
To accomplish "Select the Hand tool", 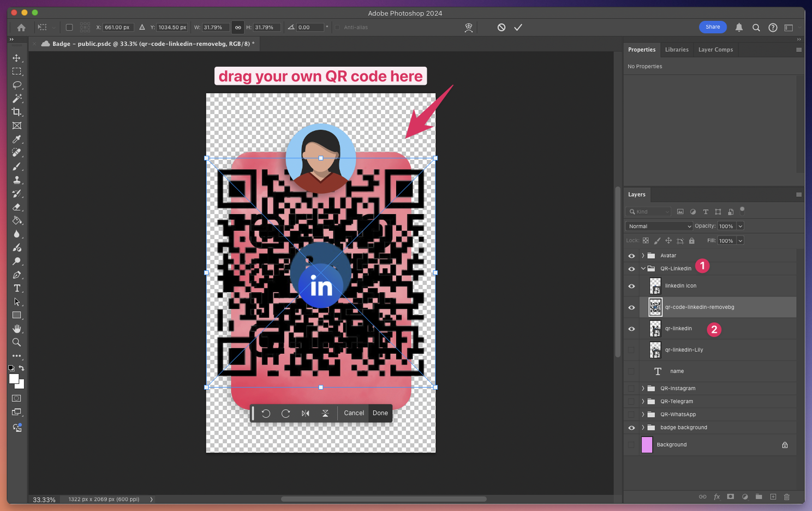I will 17,329.
